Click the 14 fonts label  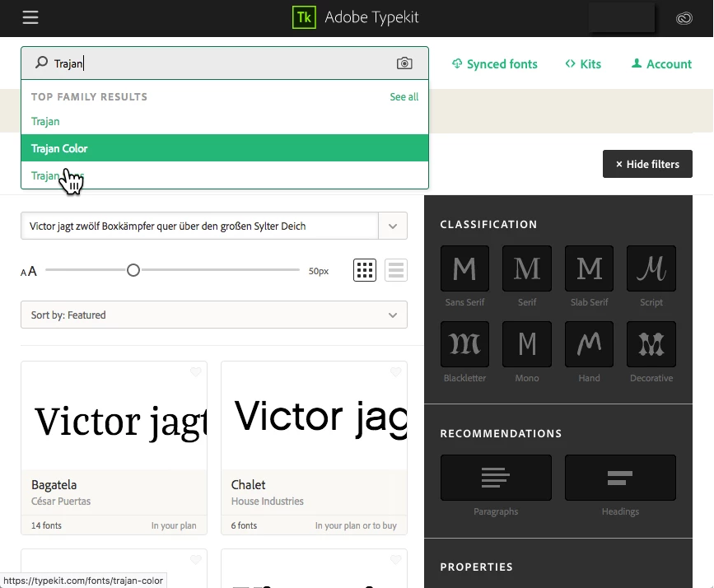coord(46,525)
